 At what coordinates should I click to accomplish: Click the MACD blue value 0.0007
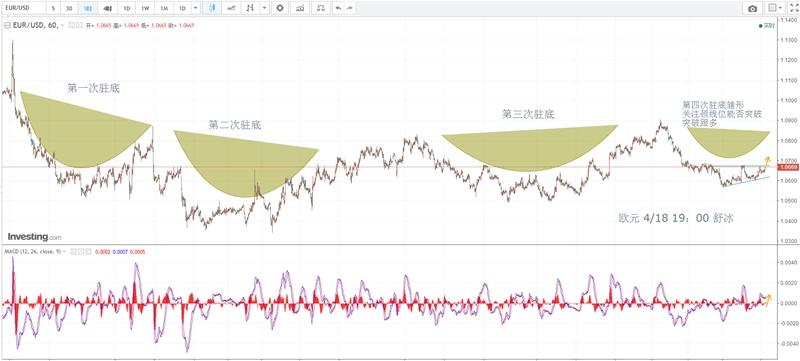point(119,252)
